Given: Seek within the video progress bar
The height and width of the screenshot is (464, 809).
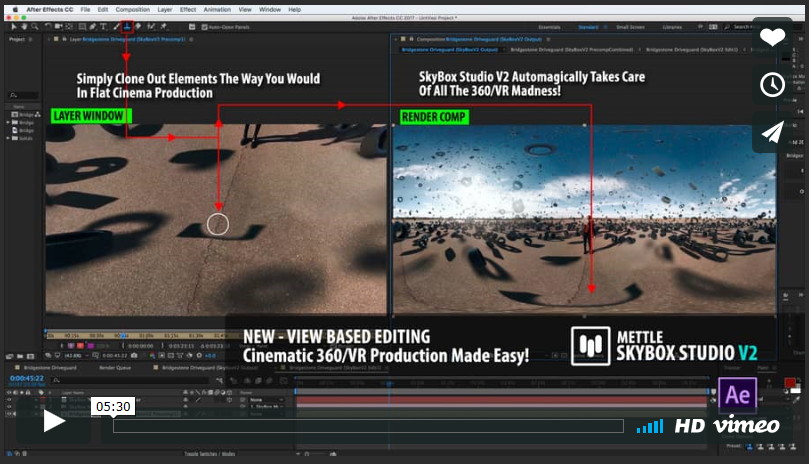Looking at the screenshot, I should click(x=368, y=426).
